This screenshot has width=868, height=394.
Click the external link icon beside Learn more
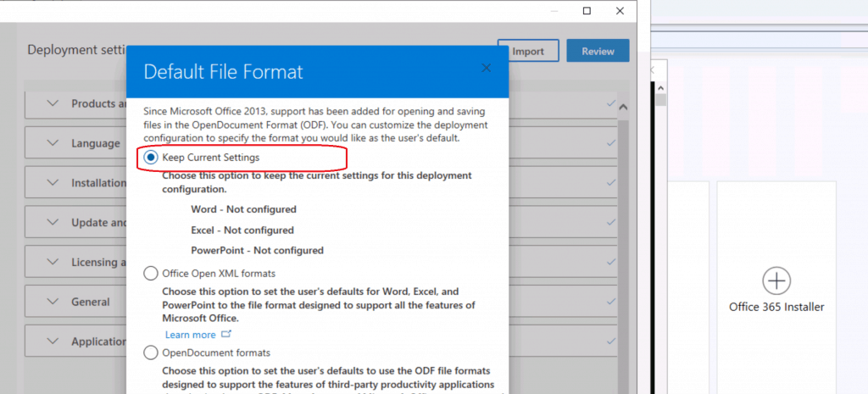pyautogui.click(x=225, y=334)
